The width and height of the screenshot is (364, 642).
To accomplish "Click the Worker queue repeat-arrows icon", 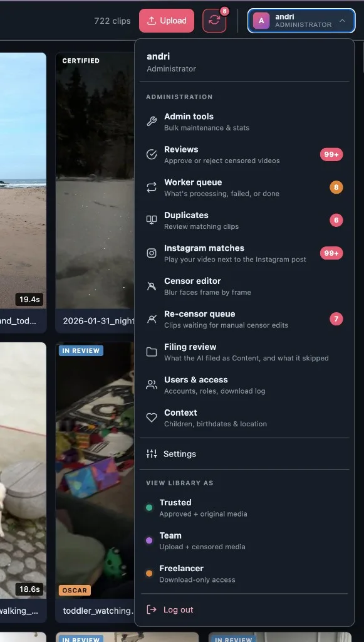I will [x=152, y=187].
